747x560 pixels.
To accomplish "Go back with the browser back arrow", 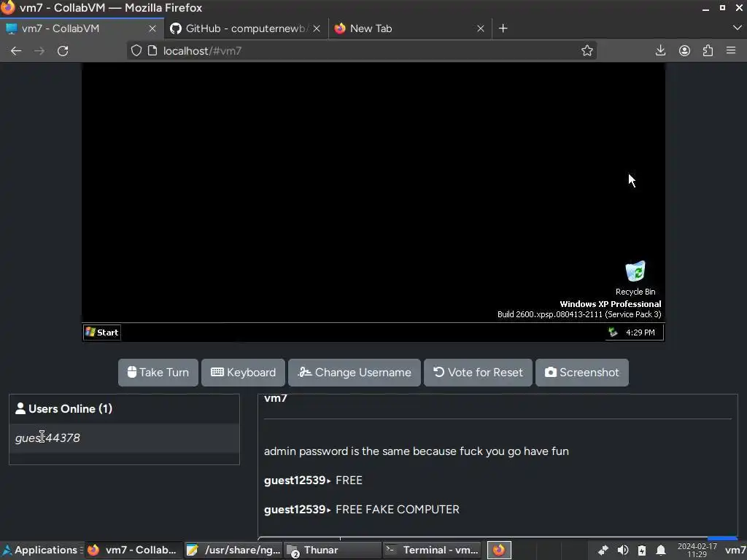I will 16,51.
